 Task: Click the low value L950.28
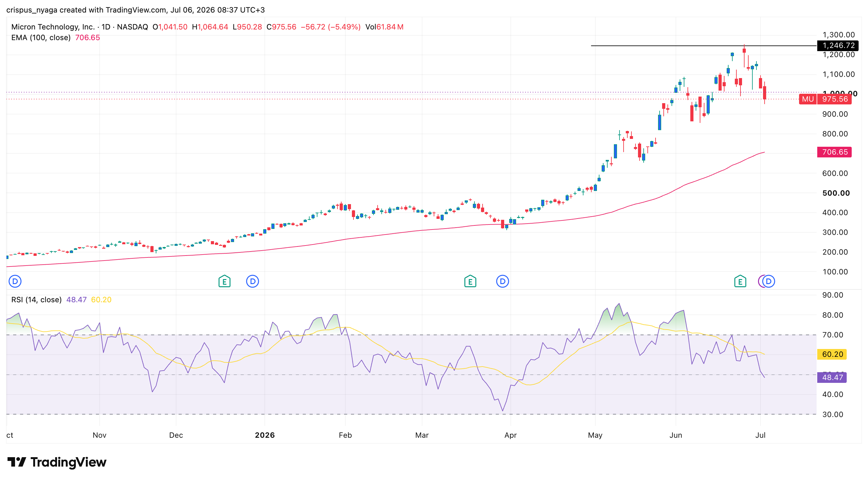(x=247, y=27)
